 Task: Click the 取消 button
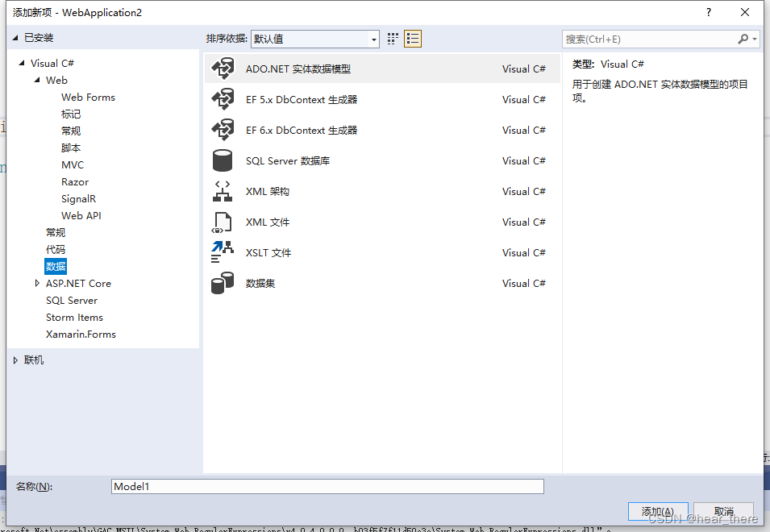(x=724, y=511)
